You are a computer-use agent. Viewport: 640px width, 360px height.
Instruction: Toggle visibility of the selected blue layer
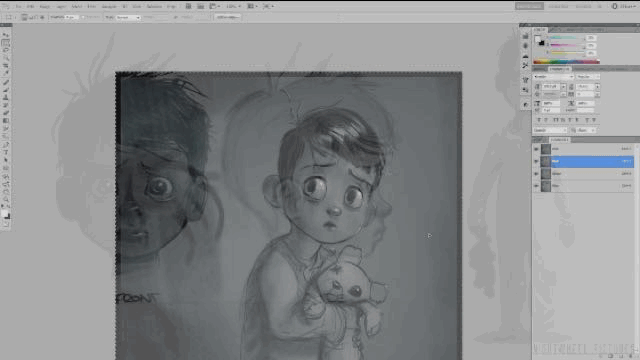point(536,161)
